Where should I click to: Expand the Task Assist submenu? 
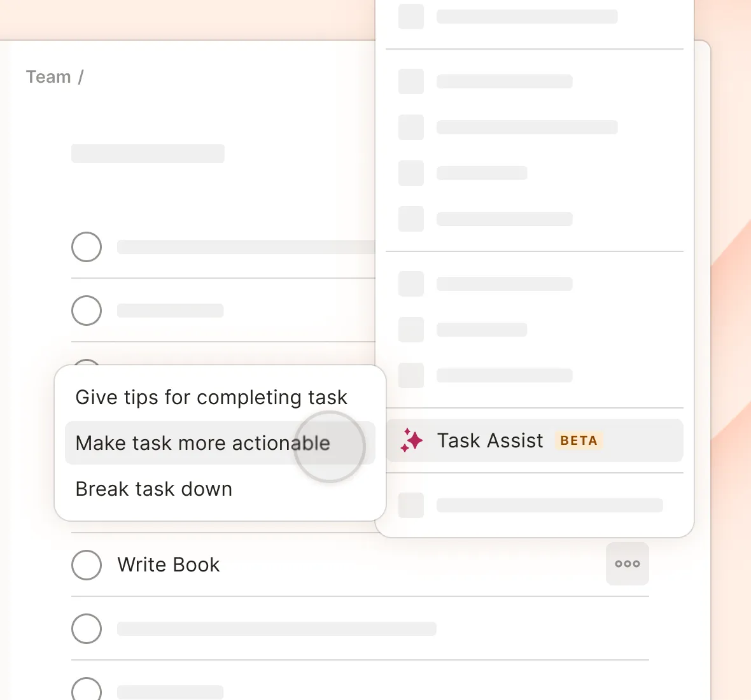[535, 440]
